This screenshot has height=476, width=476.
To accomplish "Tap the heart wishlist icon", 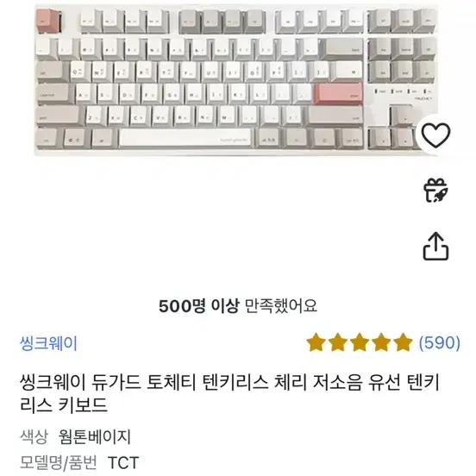I will point(435,135).
